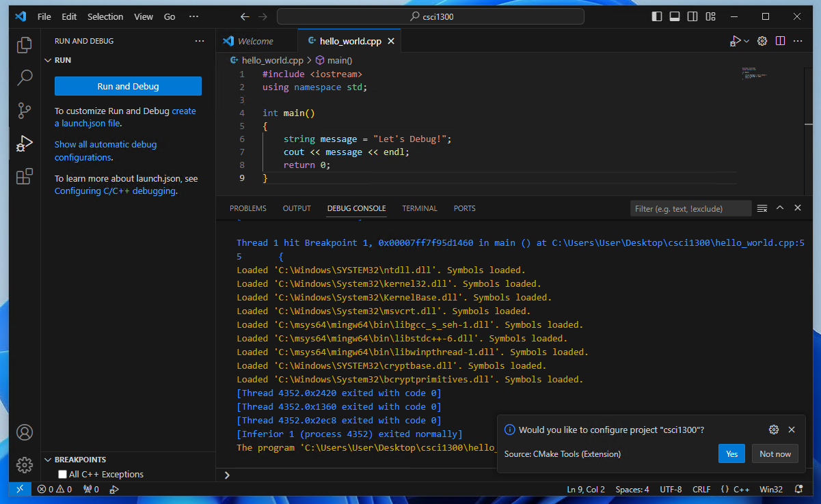The width and height of the screenshot is (821, 504).
Task: Open dropdown arrow next to Run icon
Action: (746, 42)
